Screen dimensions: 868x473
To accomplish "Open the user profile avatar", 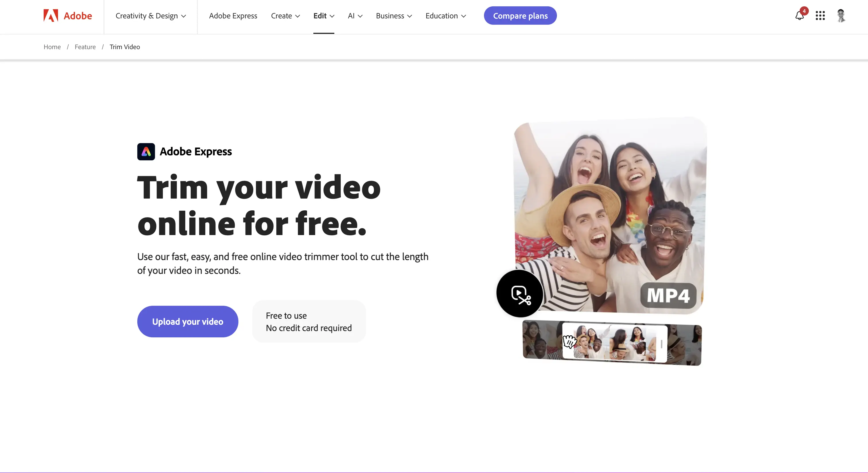I will (x=841, y=16).
